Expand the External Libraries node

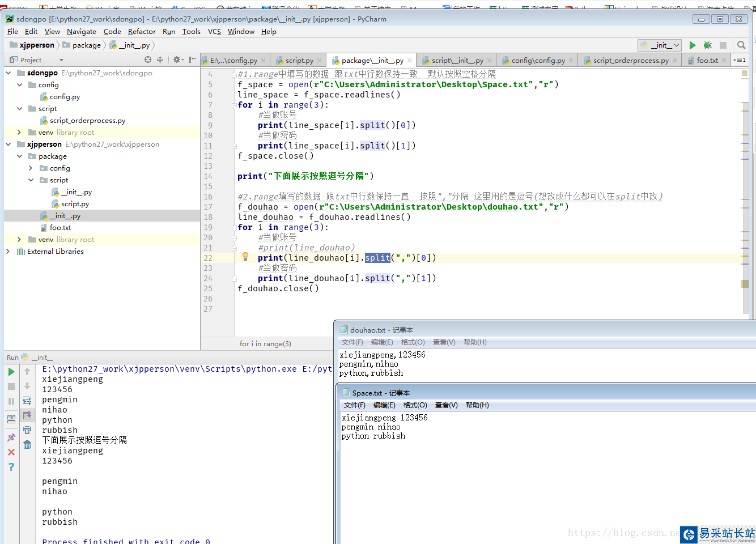8,252
